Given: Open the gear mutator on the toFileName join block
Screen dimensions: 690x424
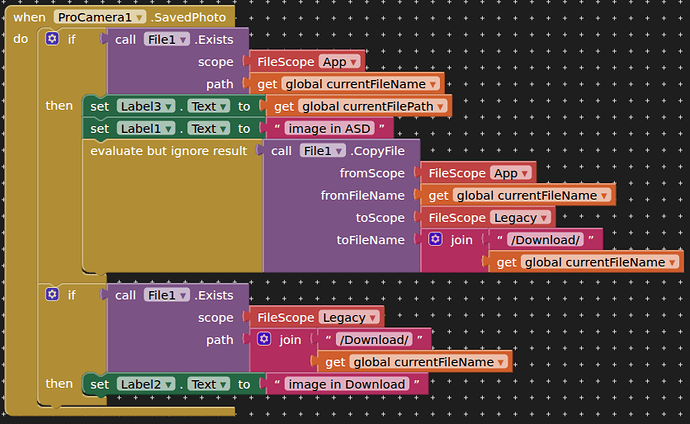Looking at the screenshot, I should coord(435,240).
